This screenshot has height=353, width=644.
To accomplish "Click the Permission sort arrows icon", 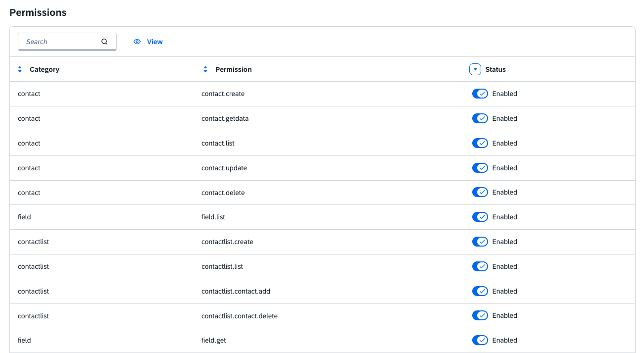I will click(205, 70).
